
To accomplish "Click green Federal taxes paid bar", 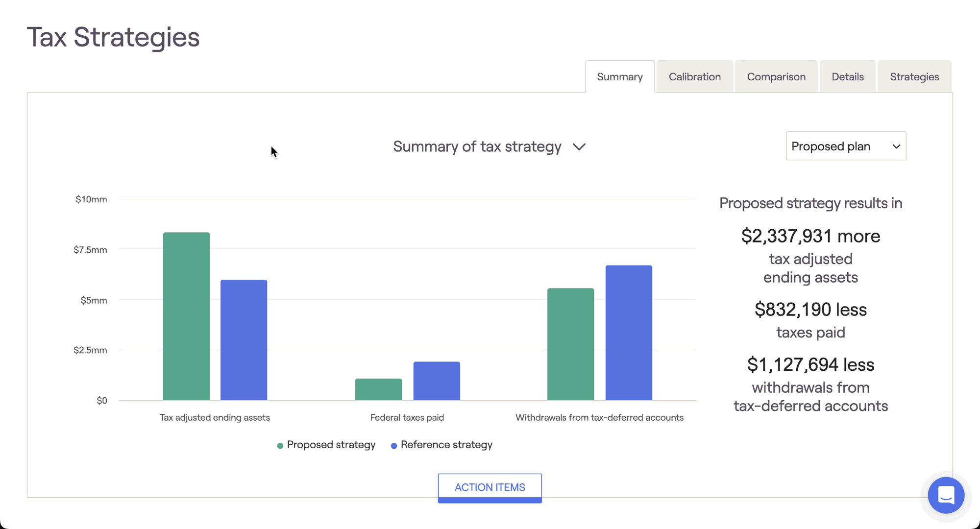I will point(378,389).
